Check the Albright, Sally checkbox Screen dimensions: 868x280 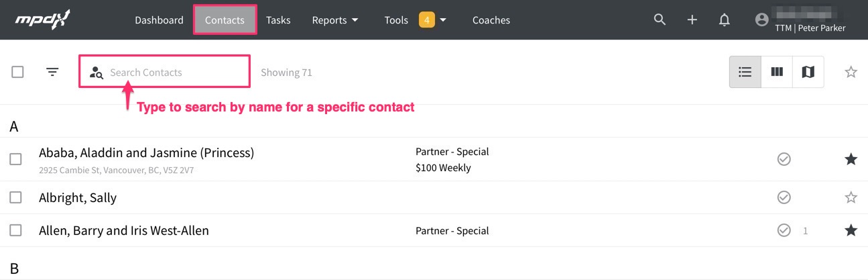[16, 197]
